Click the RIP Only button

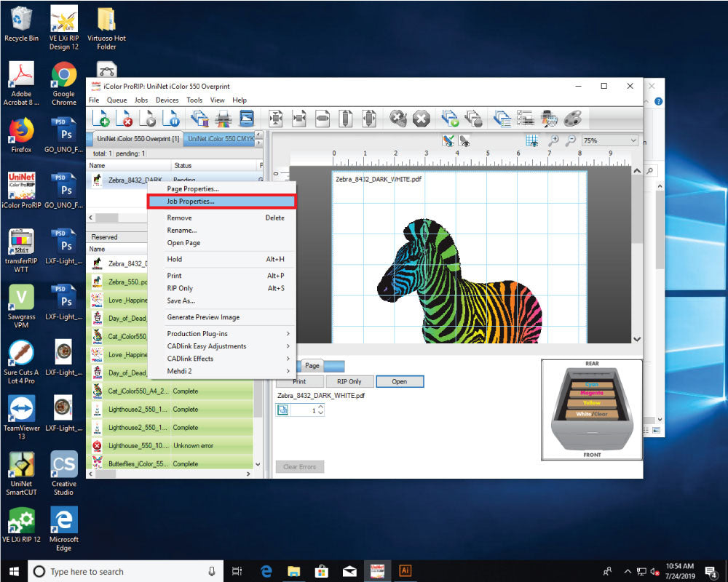349,381
